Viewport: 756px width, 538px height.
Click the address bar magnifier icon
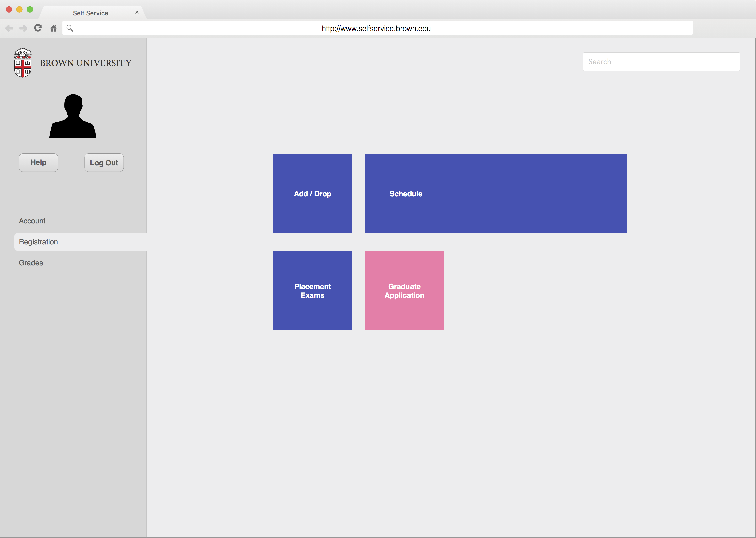[70, 28]
